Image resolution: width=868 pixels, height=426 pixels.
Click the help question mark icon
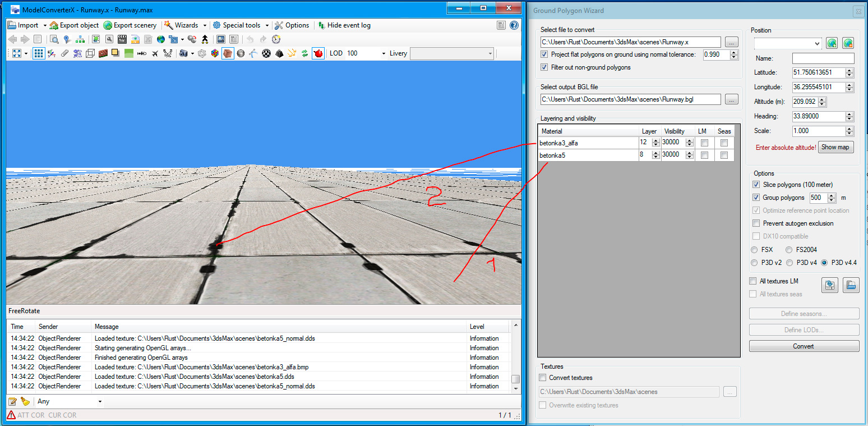[x=514, y=25]
